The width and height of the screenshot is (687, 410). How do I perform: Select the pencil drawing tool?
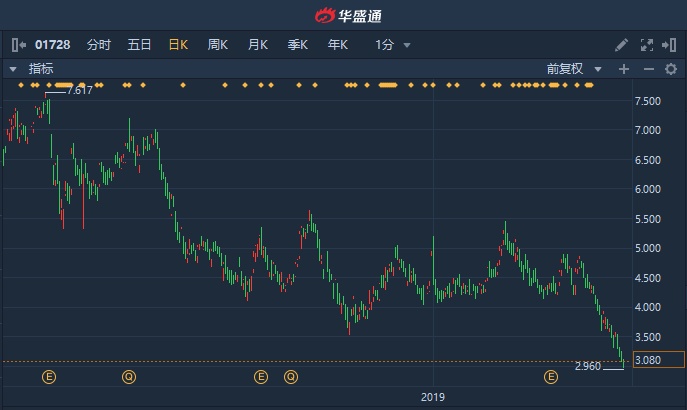pos(621,45)
